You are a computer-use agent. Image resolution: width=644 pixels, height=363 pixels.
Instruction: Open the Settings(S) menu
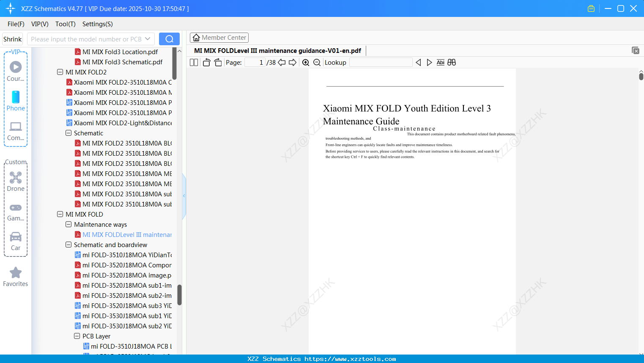[x=98, y=24]
